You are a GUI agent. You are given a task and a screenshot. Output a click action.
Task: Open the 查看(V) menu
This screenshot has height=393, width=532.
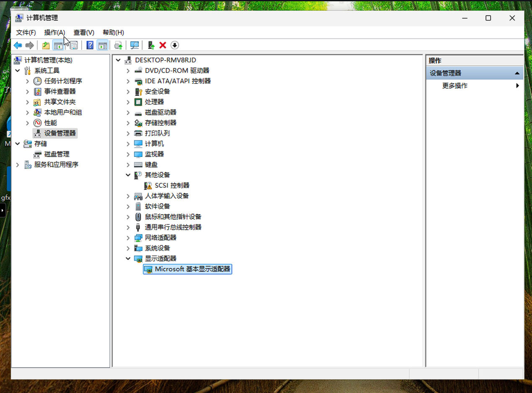(84, 32)
